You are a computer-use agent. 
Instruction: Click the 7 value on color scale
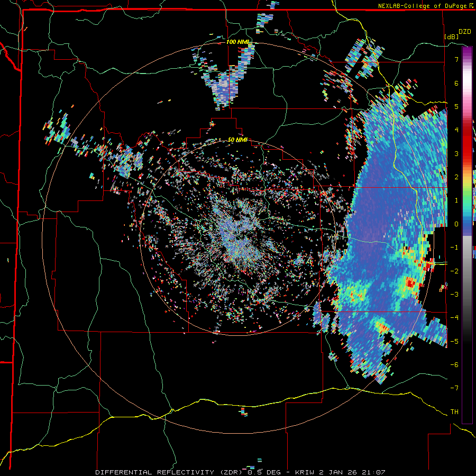coord(456,59)
